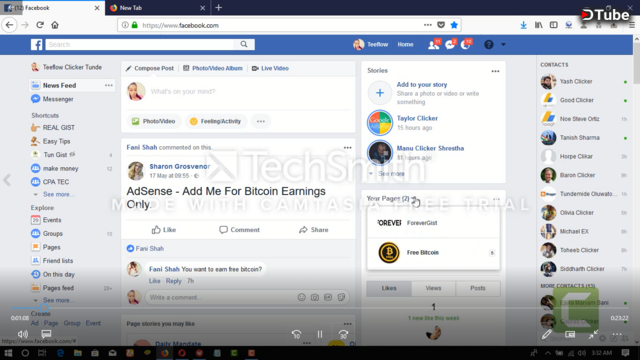Bookmark this page with the star
Image resolution: width=640 pixels, height=360 pixels.
(x=454, y=25)
